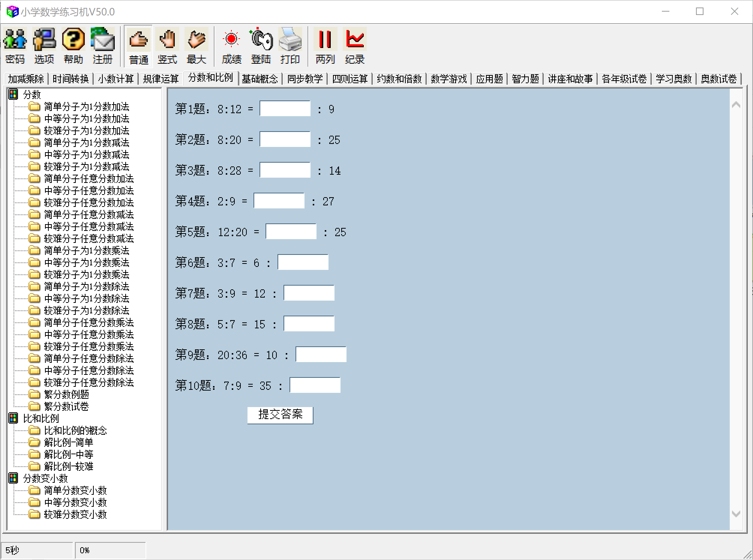
Task: Switch to the 同步教学 tab
Action: click(x=305, y=79)
